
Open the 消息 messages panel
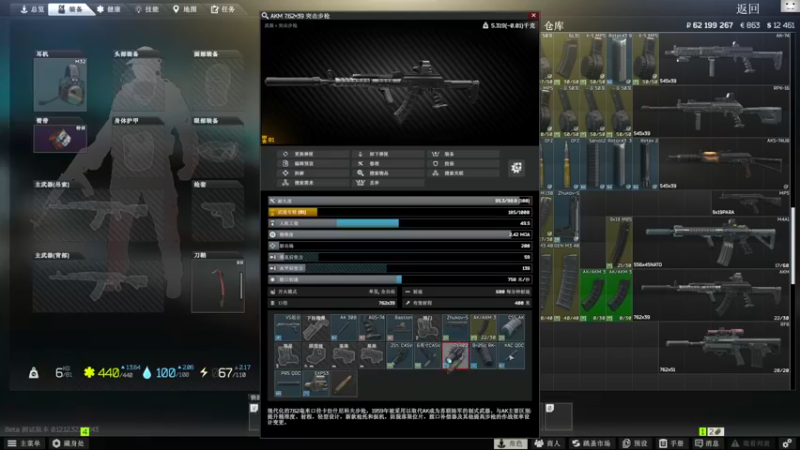pos(707,443)
